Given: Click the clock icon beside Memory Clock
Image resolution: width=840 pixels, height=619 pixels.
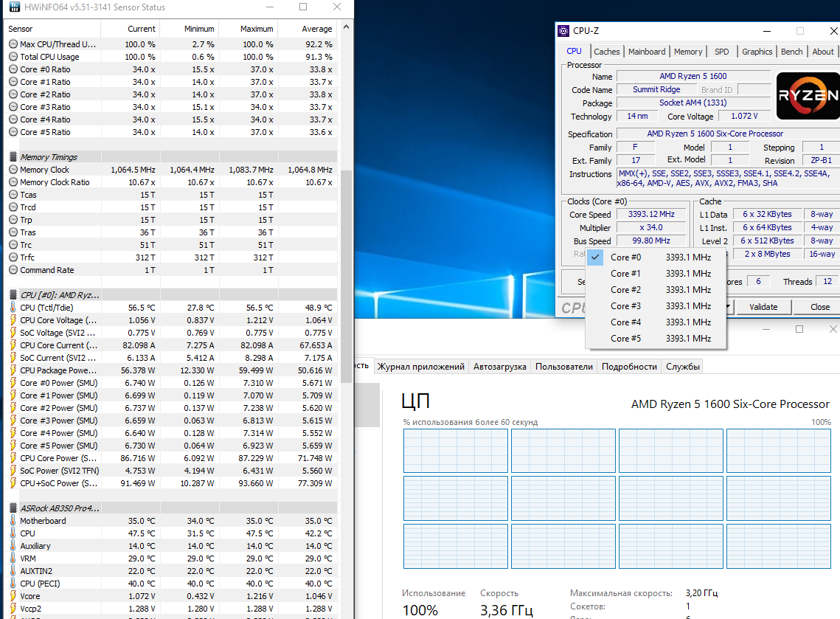Looking at the screenshot, I should 13,170.
